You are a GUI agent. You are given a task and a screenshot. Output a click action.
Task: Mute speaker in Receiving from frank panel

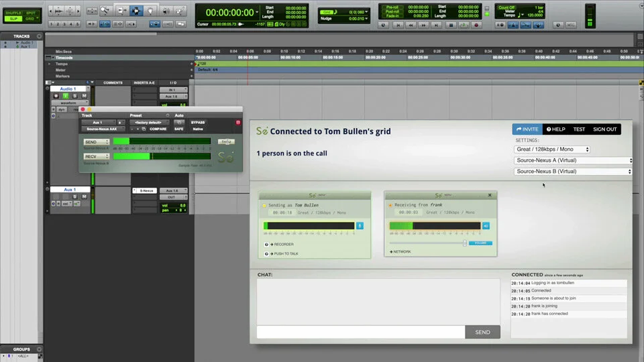[486, 226]
